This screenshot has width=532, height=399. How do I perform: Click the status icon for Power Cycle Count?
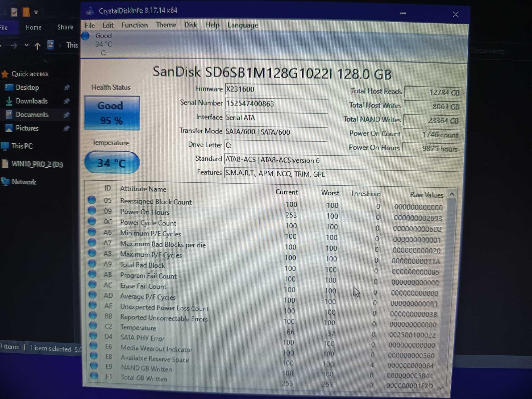92,221
